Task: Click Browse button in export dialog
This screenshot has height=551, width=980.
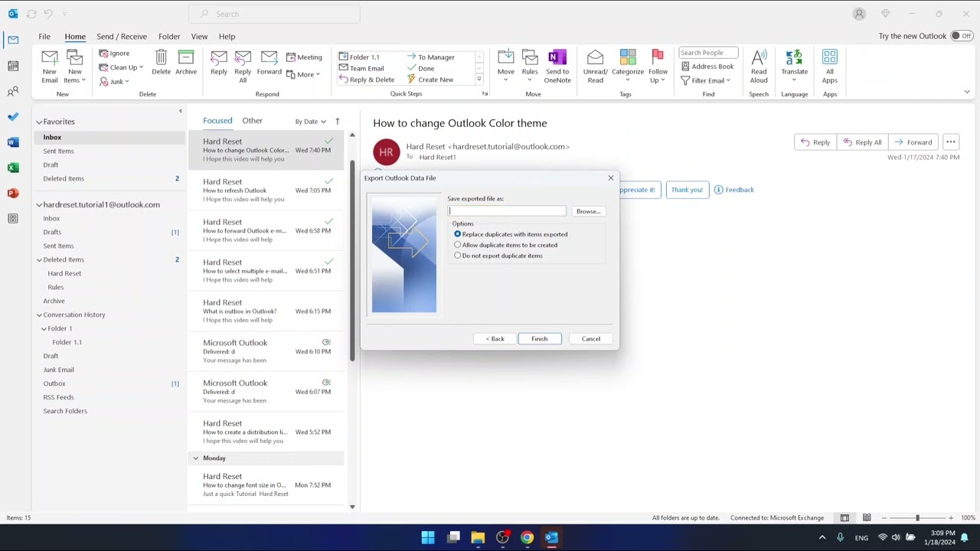Action: 588,211
